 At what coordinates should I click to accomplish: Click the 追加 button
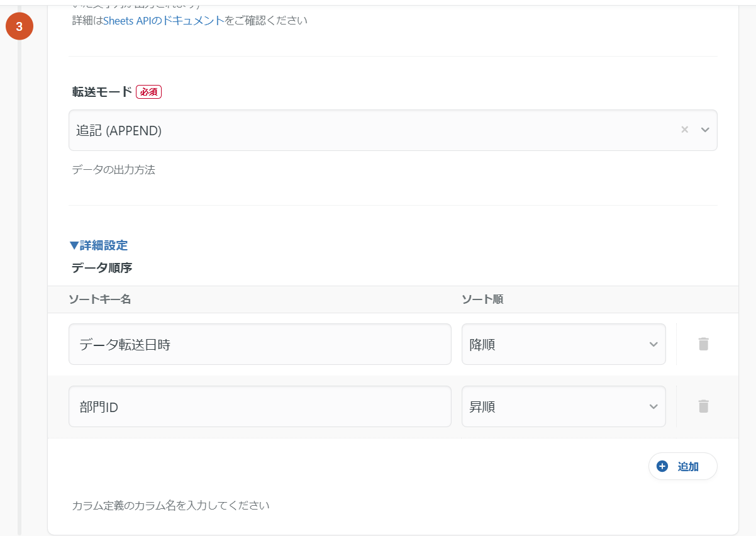[x=683, y=466]
